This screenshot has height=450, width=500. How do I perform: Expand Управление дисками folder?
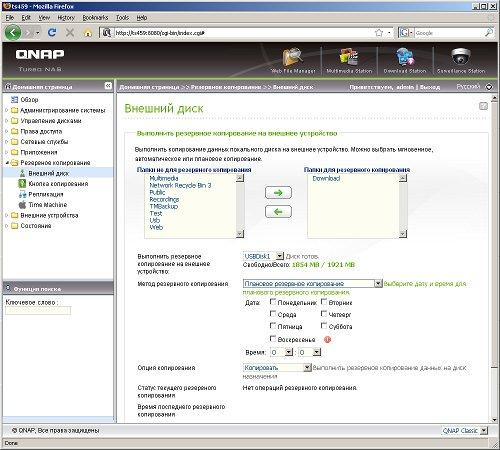pyautogui.click(x=7, y=121)
